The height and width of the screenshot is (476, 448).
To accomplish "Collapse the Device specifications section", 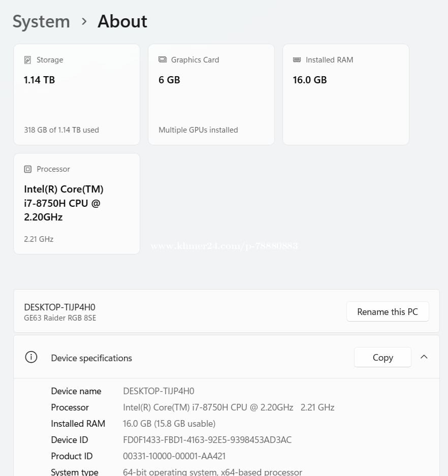I will [424, 357].
